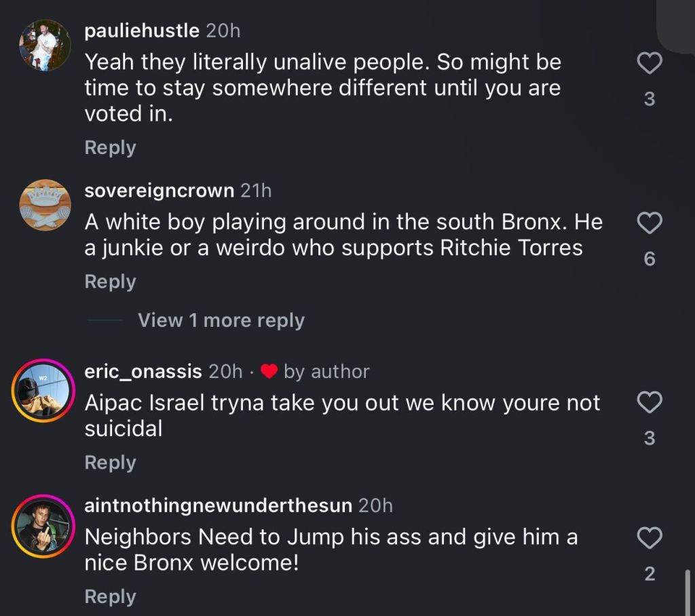Reply to pauliehustle's comment
Image resolution: width=695 pixels, height=616 pixels.
pos(110,148)
